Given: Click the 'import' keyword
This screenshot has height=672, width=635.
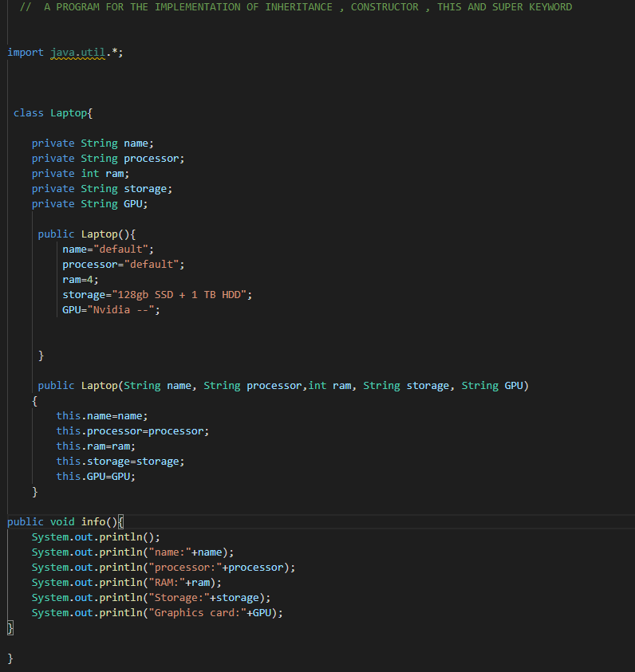Looking at the screenshot, I should [26, 53].
